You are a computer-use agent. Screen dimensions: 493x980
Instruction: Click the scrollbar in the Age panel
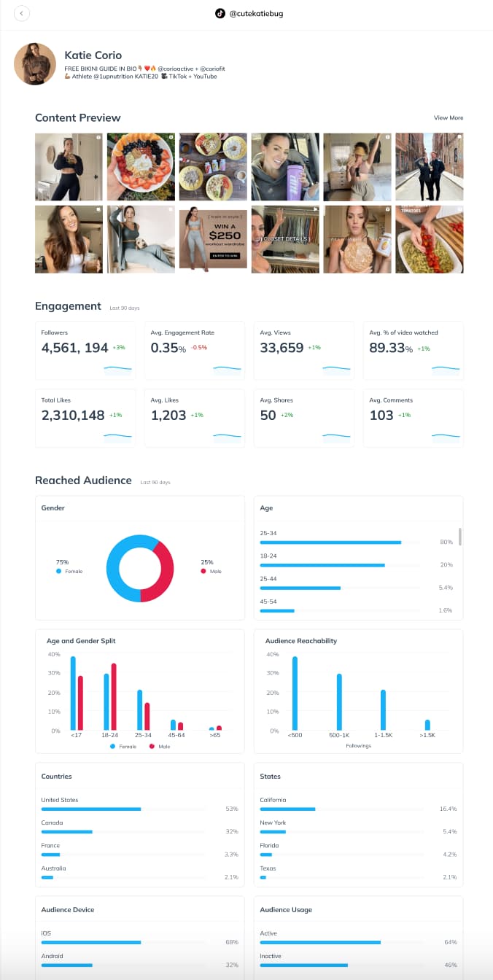459,537
